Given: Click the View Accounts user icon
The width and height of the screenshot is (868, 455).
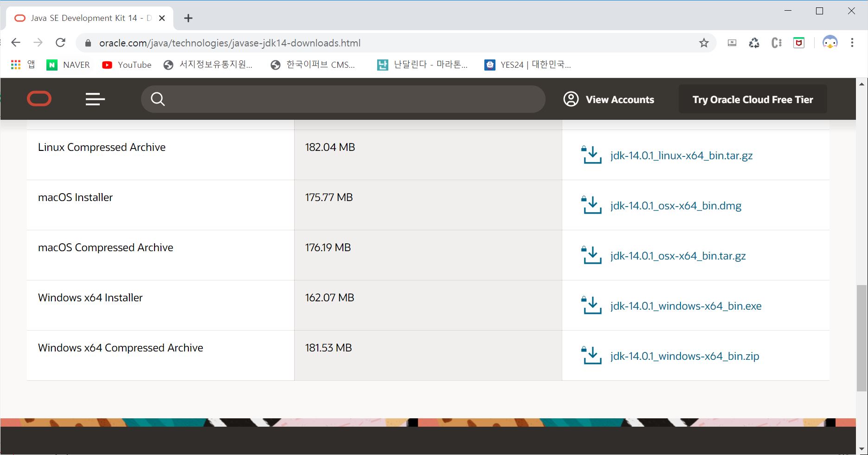Looking at the screenshot, I should coord(571,99).
